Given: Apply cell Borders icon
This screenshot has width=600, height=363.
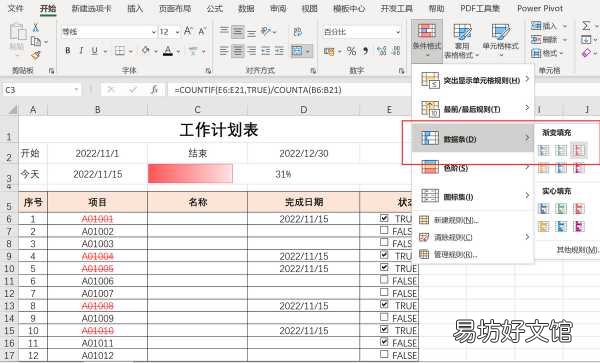Looking at the screenshot, I should [120, 50].
